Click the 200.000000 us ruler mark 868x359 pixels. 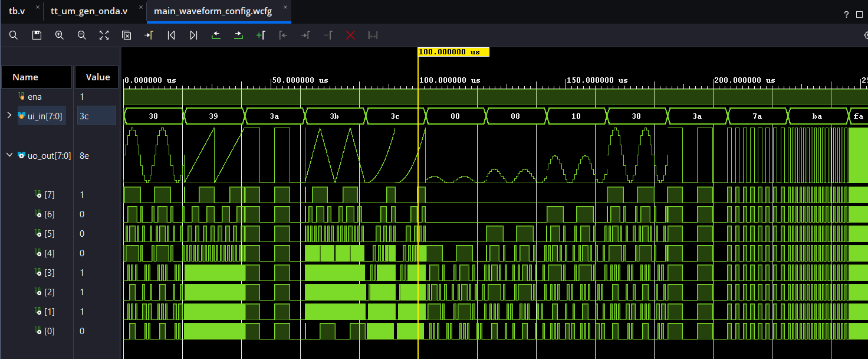click(744, 80)
